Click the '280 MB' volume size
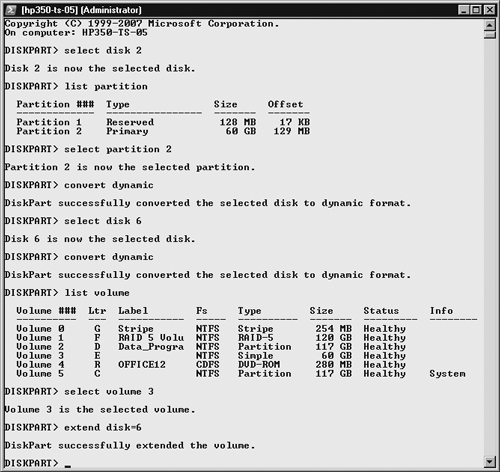Screen dimensions: 500x472 coord(334,365)
